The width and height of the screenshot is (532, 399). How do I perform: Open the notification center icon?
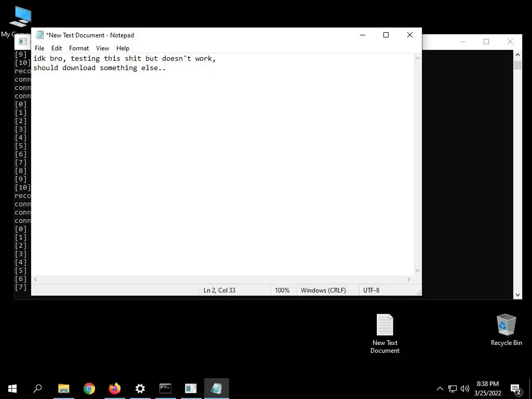(x=515, y=389)
